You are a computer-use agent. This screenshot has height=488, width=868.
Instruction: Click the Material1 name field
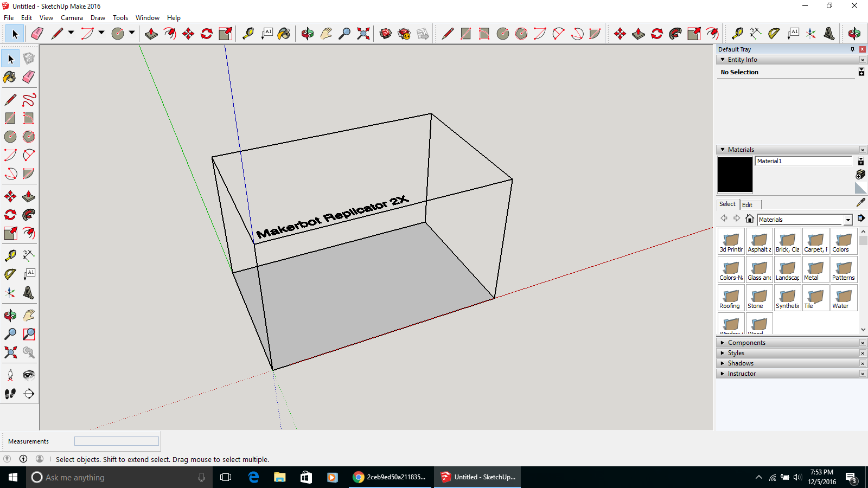[x=803, y=161]
